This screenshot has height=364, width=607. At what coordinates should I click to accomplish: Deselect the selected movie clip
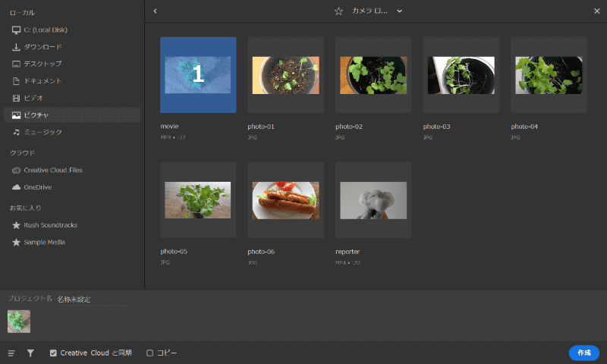[x=197, y=74]
